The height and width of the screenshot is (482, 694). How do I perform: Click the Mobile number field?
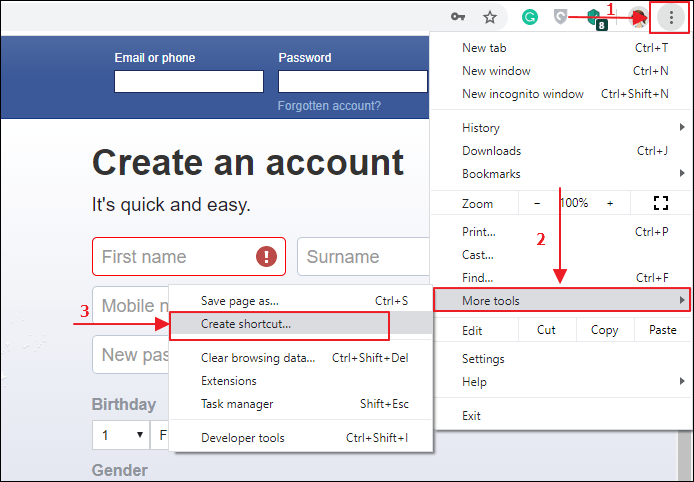pos(131,305)
